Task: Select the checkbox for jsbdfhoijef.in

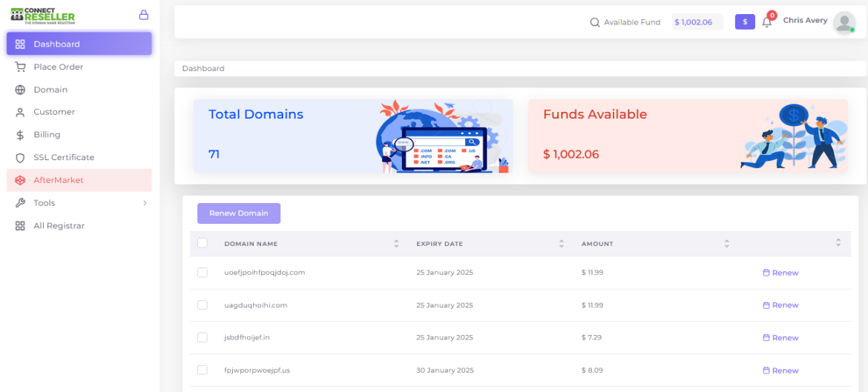Action: tap(203, 338)
